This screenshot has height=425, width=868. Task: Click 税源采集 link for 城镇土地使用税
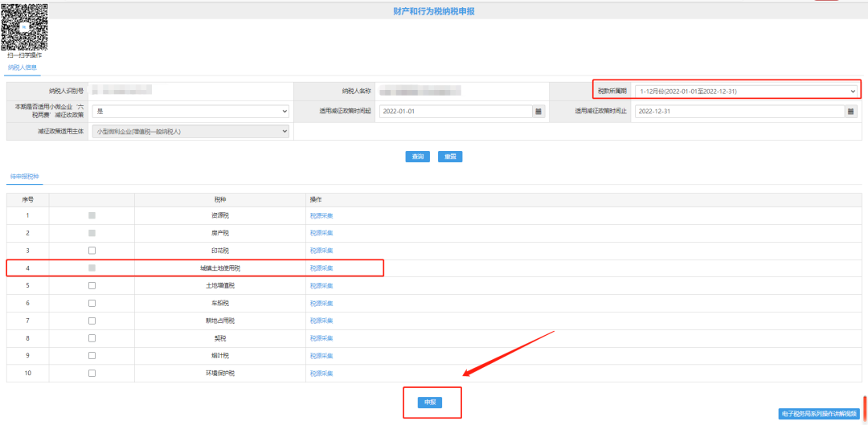pyautogui.click(x=321, y=268)
